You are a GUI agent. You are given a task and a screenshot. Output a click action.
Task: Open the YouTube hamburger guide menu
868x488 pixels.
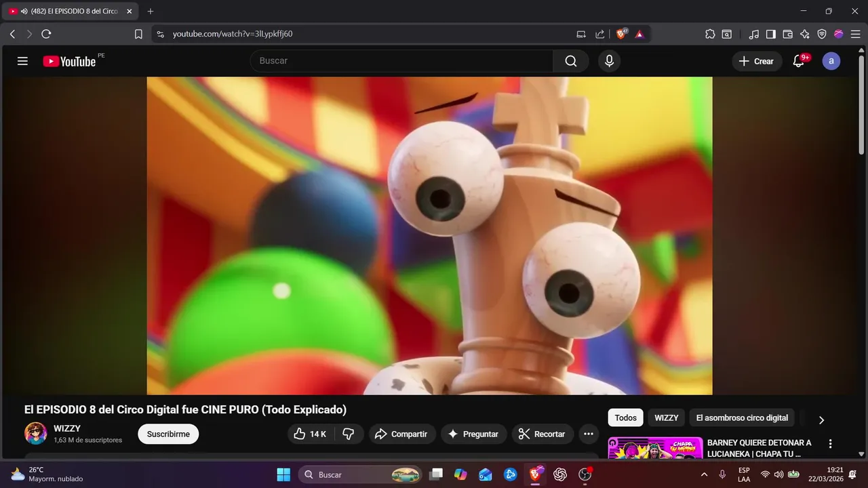pyautogui.click(x=22, y=61)
